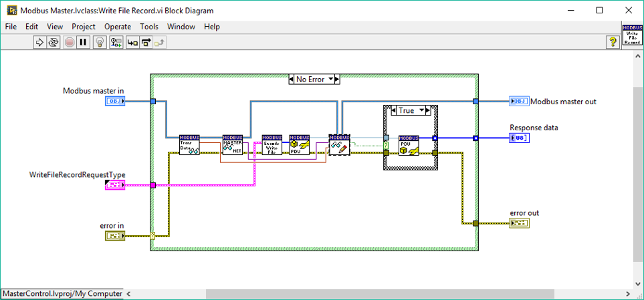This screenshot has width=644, height=300.
Task: Go to next case of No Error structure
Action: click(337, 80)
